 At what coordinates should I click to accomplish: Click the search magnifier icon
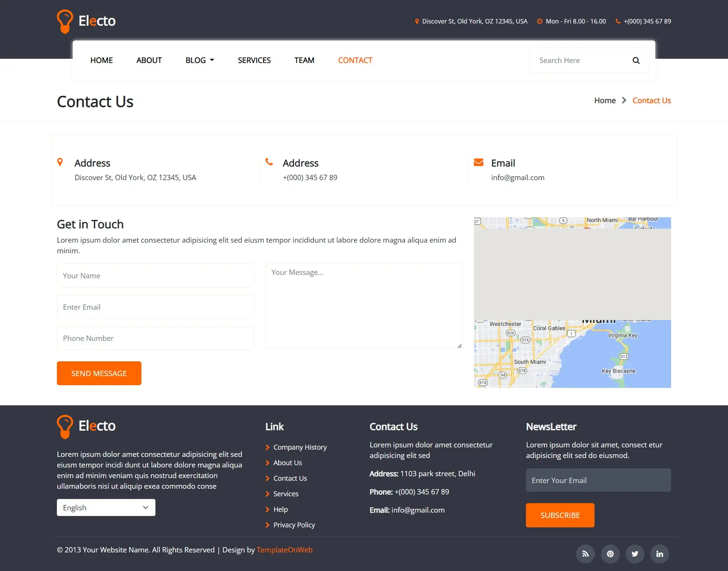(x=636, y=60)
